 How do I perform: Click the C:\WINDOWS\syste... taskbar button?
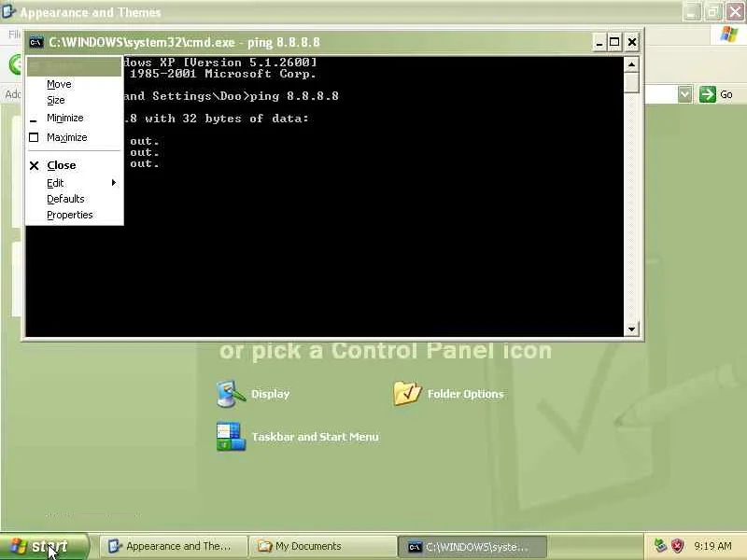tap(472, 547)
